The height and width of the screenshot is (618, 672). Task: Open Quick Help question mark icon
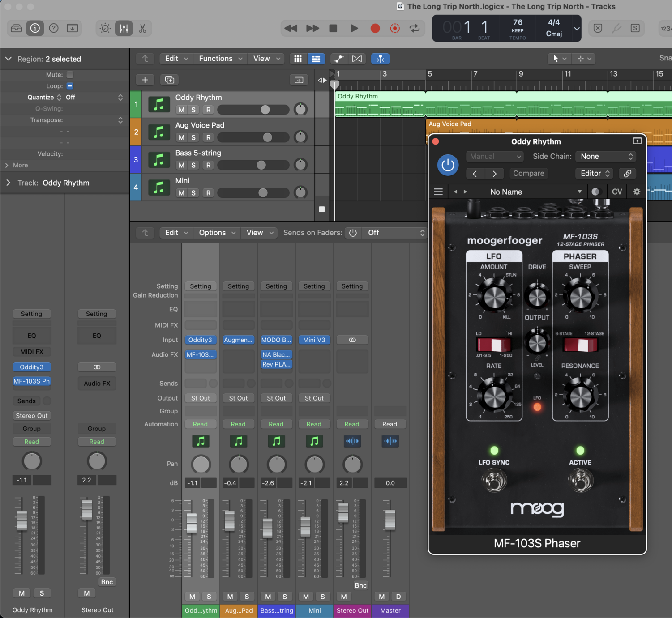54,28
